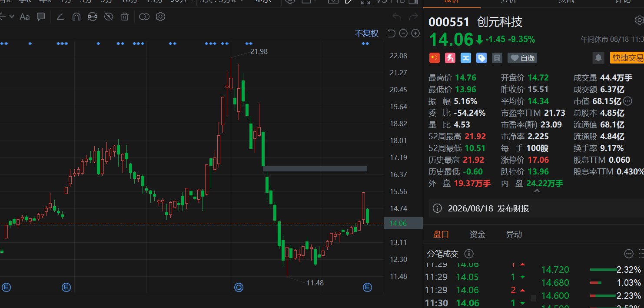
Task: Hide all drawings with crossed-eye icon
Action: pos(109,17)
